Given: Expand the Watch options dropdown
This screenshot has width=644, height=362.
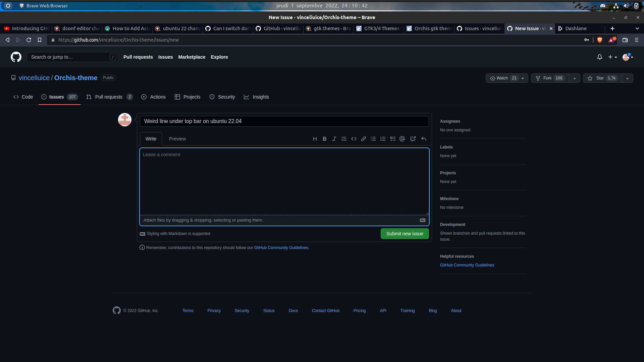Looking at the screenshot, I should pyautogui.click(x=523, y=78).
